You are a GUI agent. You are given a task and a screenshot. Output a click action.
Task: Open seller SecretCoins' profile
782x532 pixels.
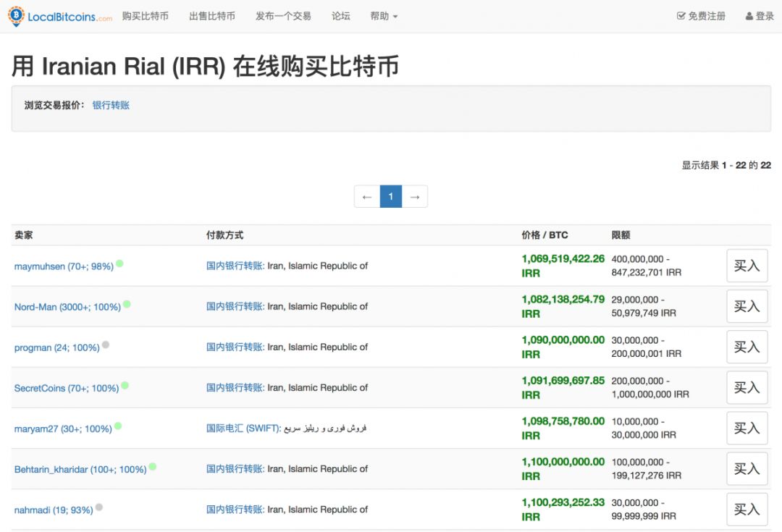[x=67, y=389]
